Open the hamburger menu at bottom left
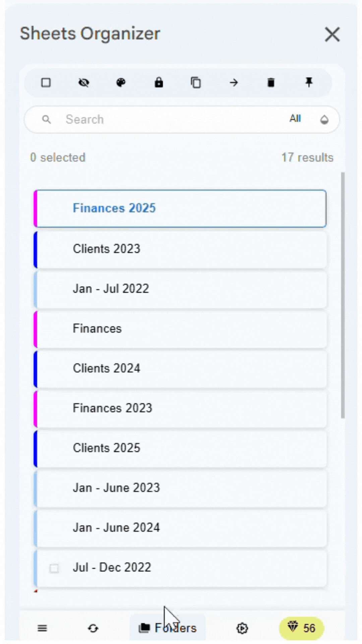362x644 pixels. pyautogui.click(x=42, y=628)
